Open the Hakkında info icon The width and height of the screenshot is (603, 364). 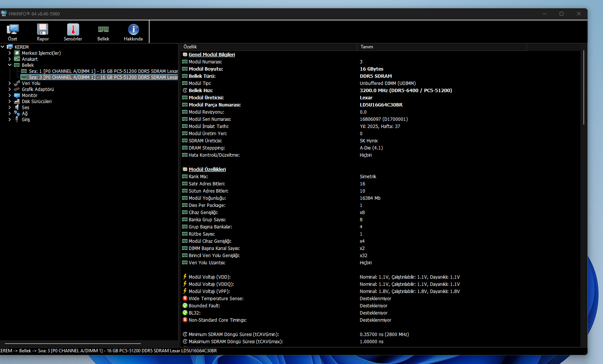tap(133, 29)
